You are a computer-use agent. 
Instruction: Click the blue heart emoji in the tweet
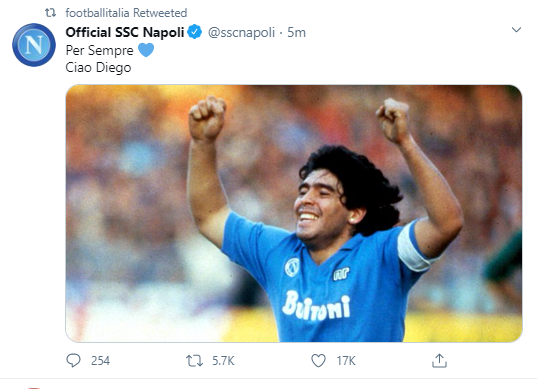tap(146, 50)
